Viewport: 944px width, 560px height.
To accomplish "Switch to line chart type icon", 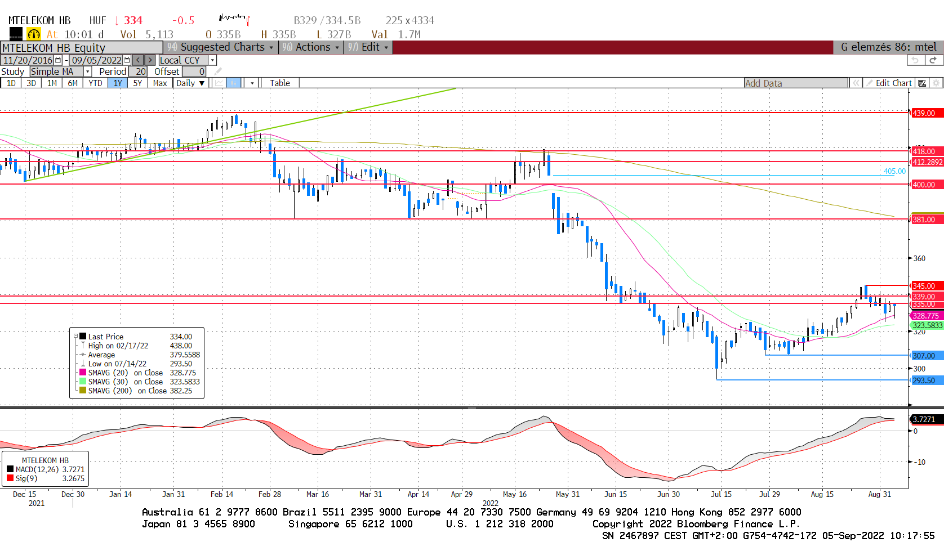I will tap(219, 83).
